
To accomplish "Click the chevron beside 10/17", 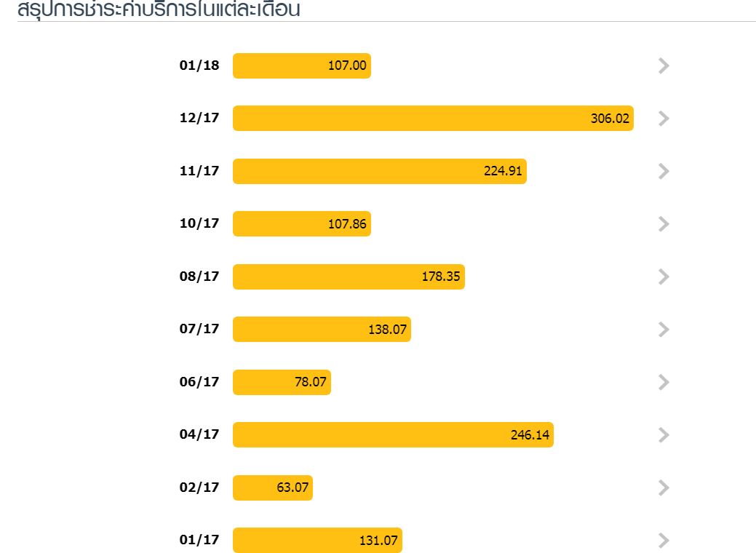I will point(664,223).
